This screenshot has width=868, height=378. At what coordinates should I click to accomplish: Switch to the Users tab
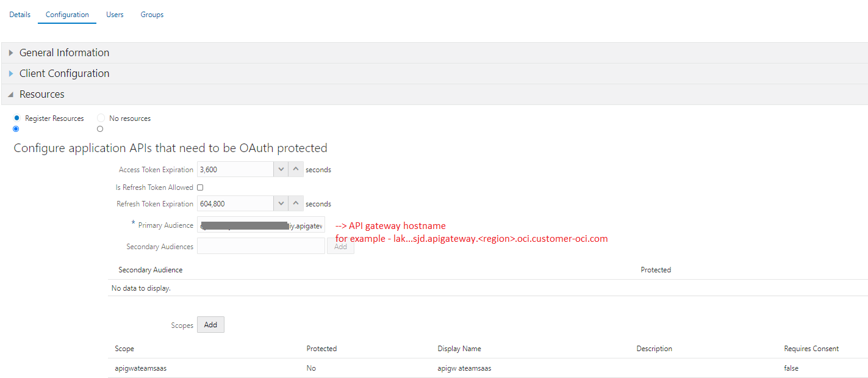[115, 14]
